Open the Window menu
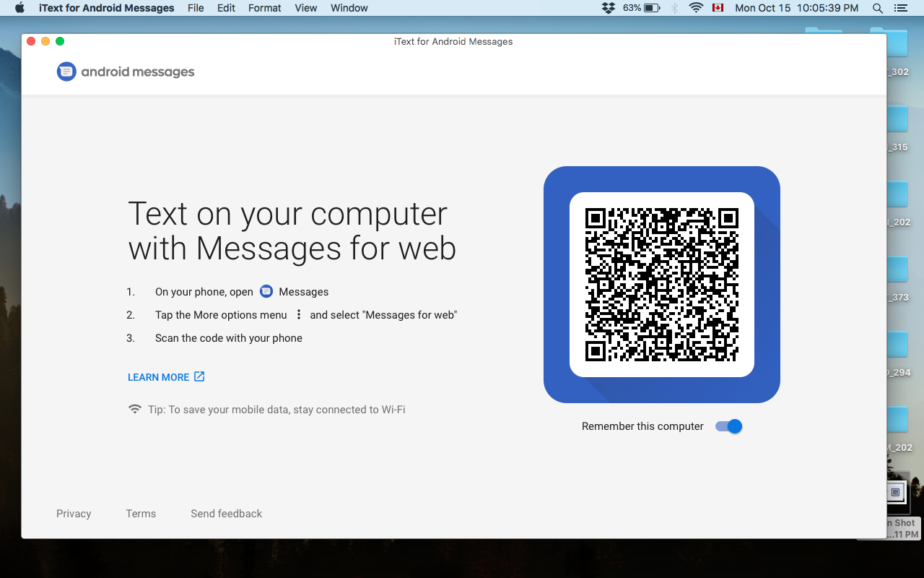 click(349, 8)
